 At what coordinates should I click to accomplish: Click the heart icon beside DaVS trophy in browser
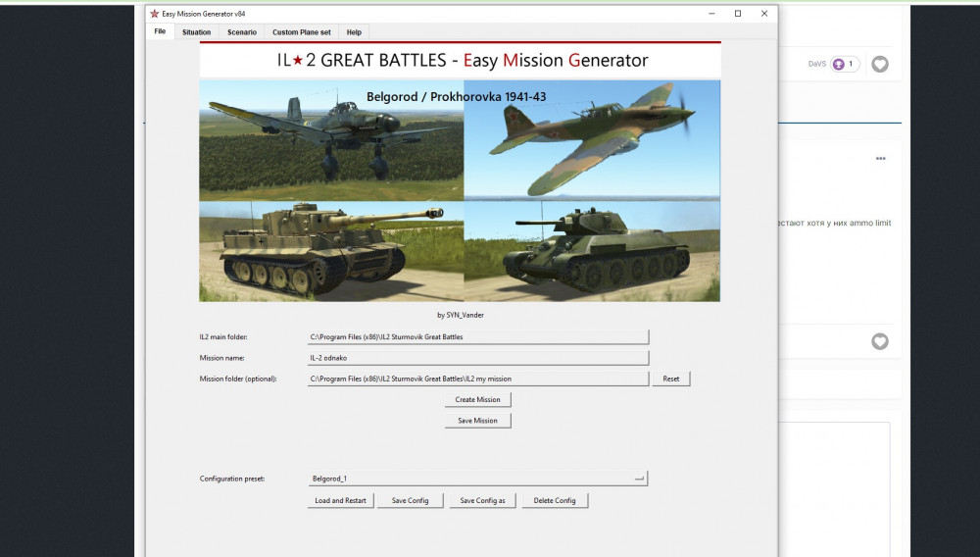pos(880,64)
